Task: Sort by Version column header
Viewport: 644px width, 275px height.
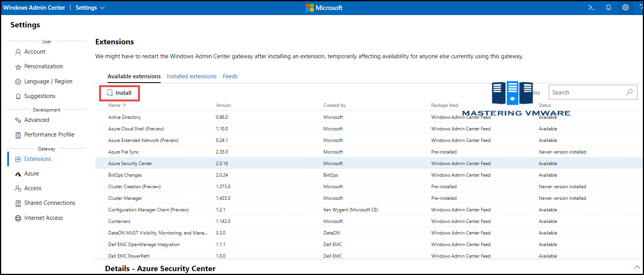Action: (223, 105)
